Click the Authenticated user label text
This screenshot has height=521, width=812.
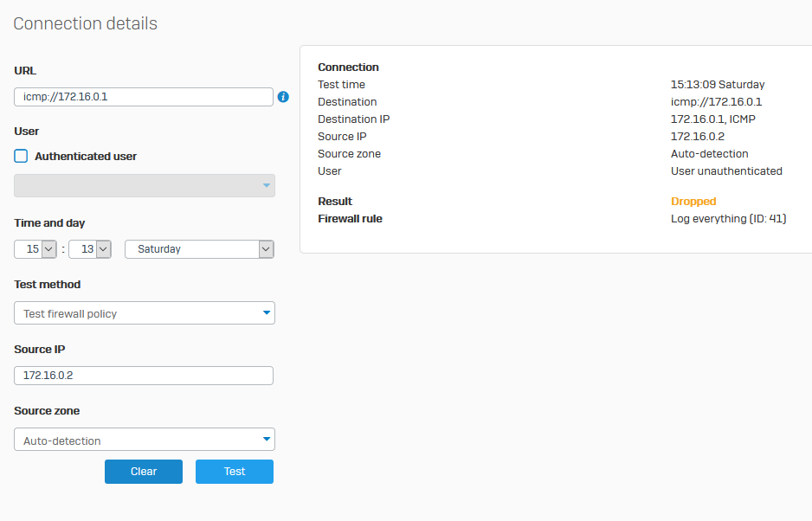[86, 157]
